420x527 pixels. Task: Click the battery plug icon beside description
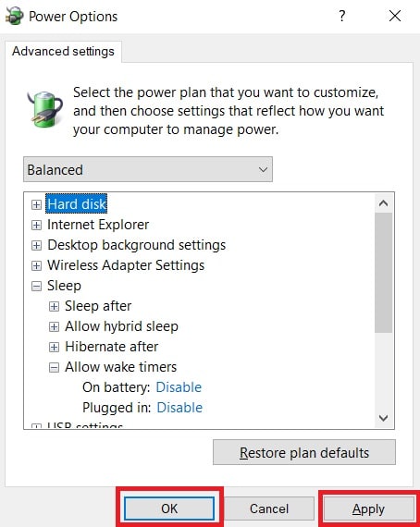point(44,110)
